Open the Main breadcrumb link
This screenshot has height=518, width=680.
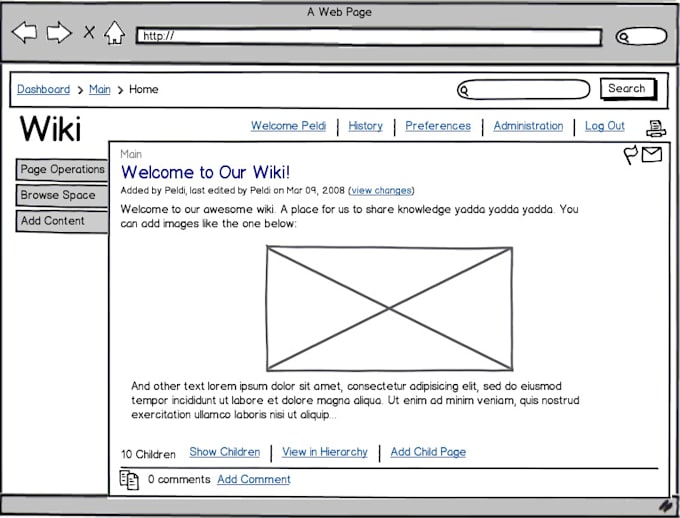tap(100, 89)
